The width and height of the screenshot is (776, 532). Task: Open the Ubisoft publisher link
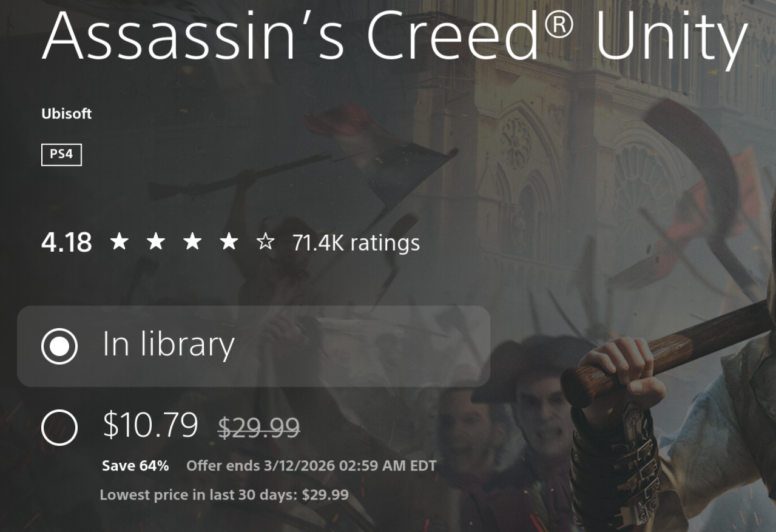(67, 113)
